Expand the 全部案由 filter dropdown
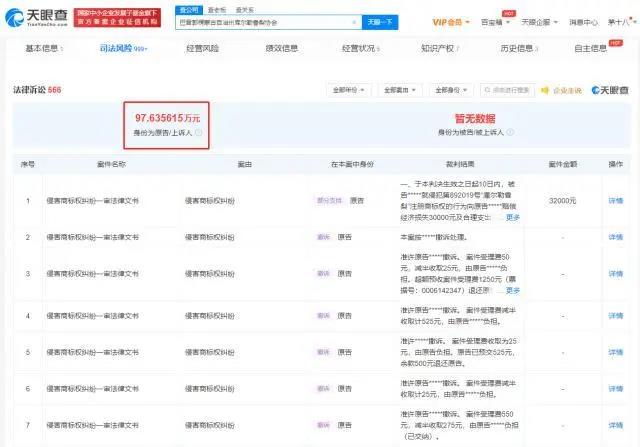Viewport: 640px width, 447px height. (400, 90)
